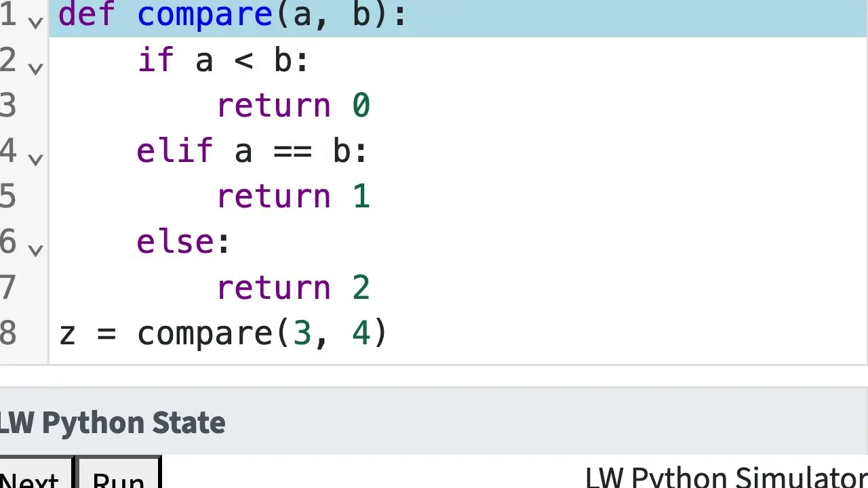Click the 'LW Python Simulator' label
This screenshot has width=868, height=488.
[726, 477]
